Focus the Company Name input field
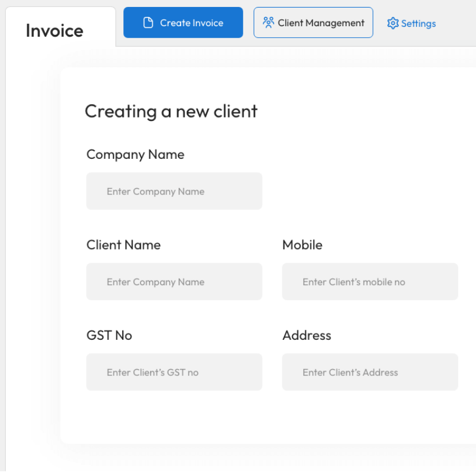This screenshot has height=476, width=476. 174,191
